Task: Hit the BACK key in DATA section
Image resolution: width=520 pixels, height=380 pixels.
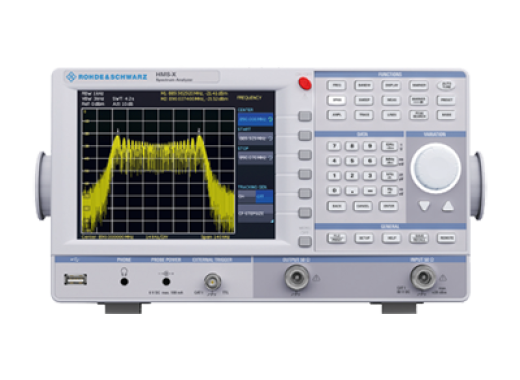Action: (x=337, y=206)
